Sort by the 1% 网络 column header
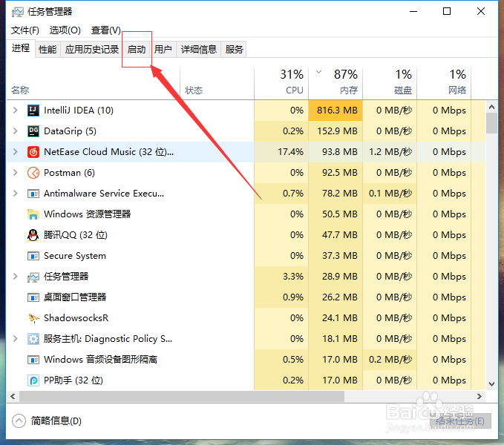 coord(444,84)
